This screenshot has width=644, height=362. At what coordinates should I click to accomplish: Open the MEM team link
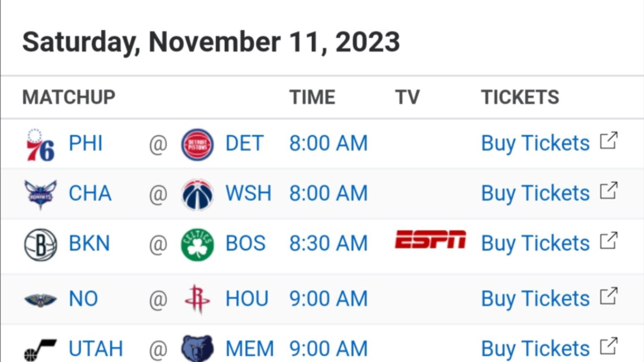pyautogui.click(x=250, y=349)
